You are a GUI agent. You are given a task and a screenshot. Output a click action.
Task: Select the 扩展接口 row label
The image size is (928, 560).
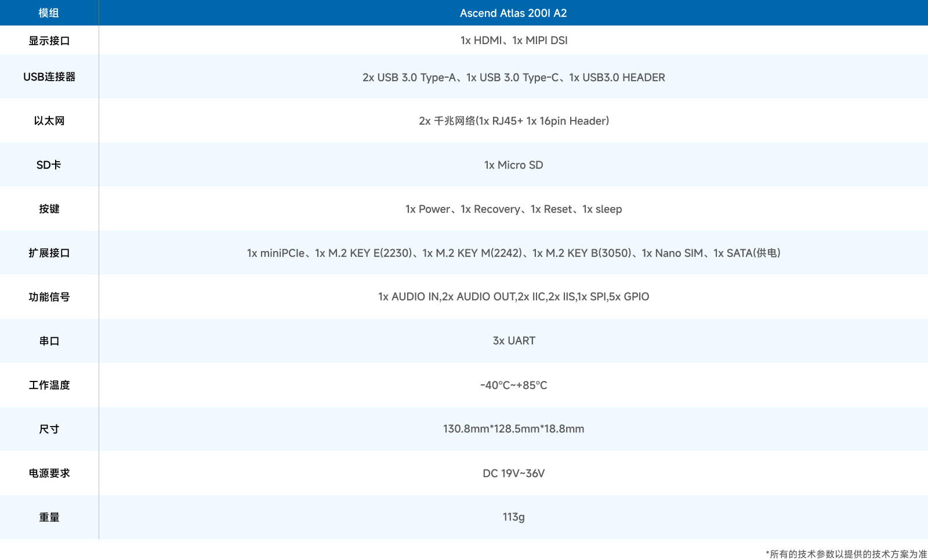tap(49, 253)
